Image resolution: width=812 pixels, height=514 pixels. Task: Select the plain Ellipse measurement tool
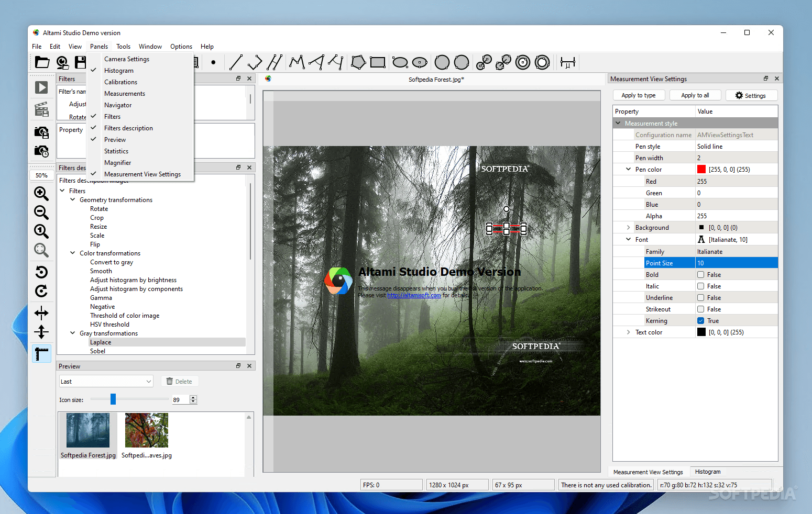(x=400, y=62)
